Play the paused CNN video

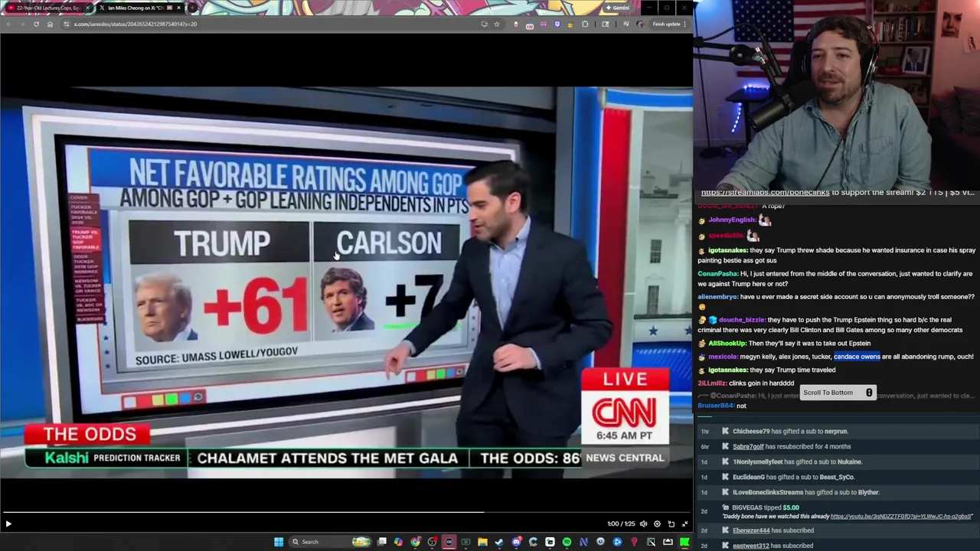8,523
